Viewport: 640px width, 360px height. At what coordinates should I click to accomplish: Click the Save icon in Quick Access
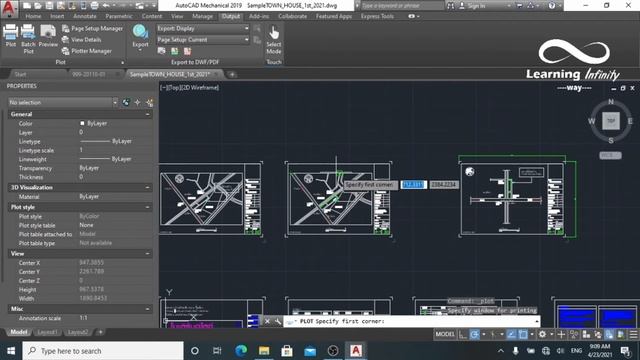point(49,6)
